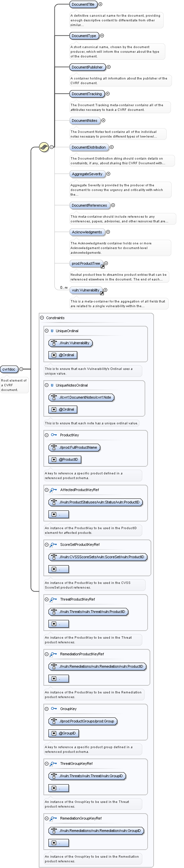Viewport: 184px width, 868px height.
Task: Click the .//vuln:Vulnerability selector box
Action: tap(70, 343)
